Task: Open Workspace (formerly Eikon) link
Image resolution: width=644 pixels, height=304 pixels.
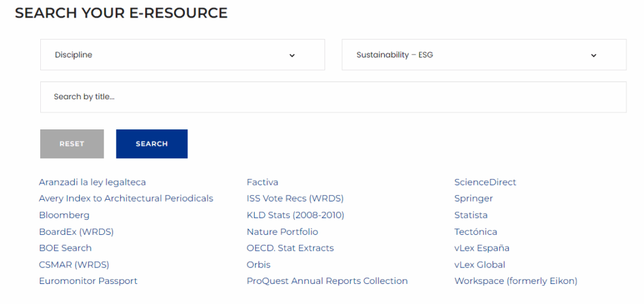Action: pyautogui.click(x=516, y=281)
